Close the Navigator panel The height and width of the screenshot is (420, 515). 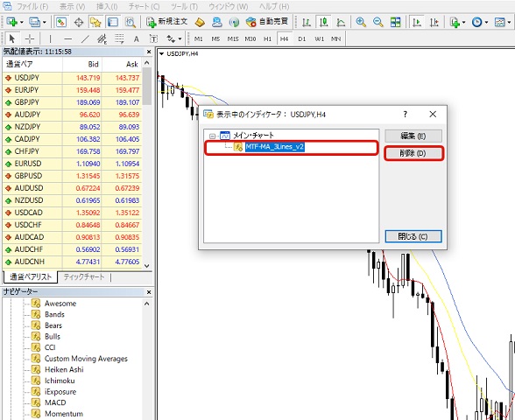point(149,291)
